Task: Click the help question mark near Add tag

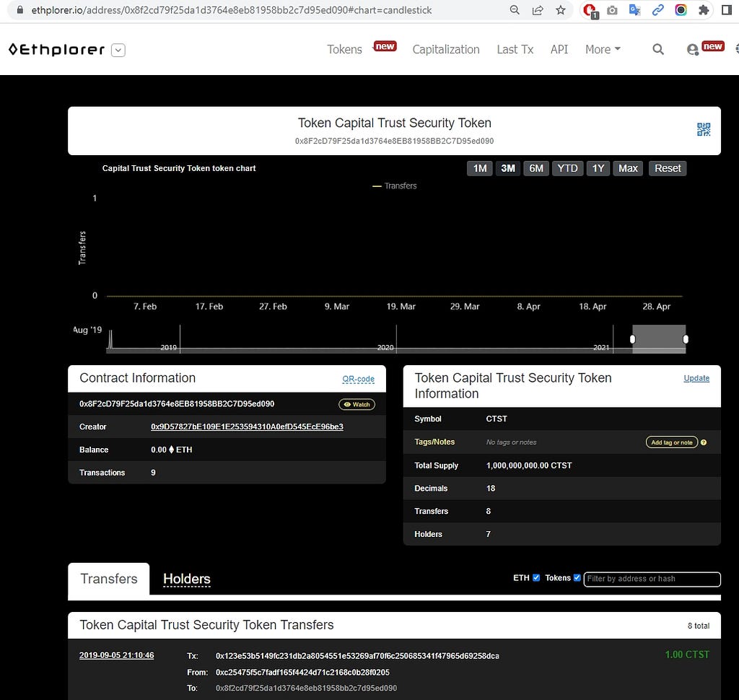Action: click(x=703, y=442)
